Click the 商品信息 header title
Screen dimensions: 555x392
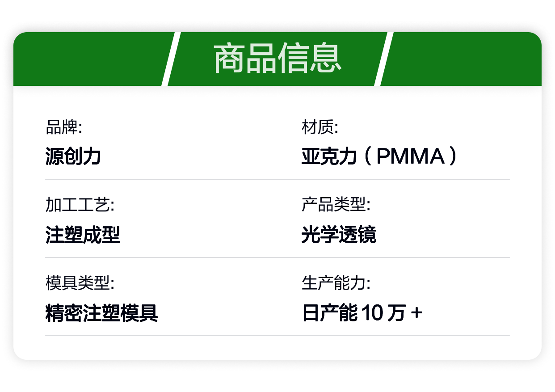point(277,59)
